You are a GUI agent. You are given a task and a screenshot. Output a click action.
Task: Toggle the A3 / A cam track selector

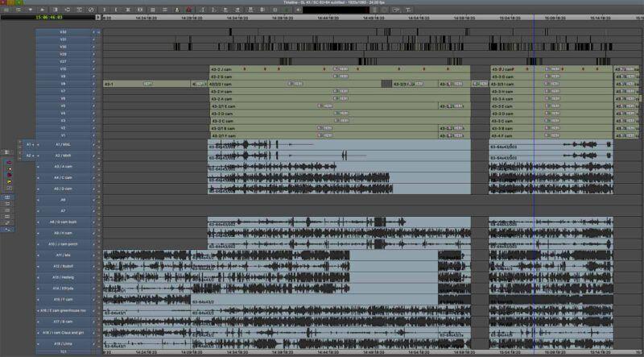pyautogui.click(x=64, y=167)
